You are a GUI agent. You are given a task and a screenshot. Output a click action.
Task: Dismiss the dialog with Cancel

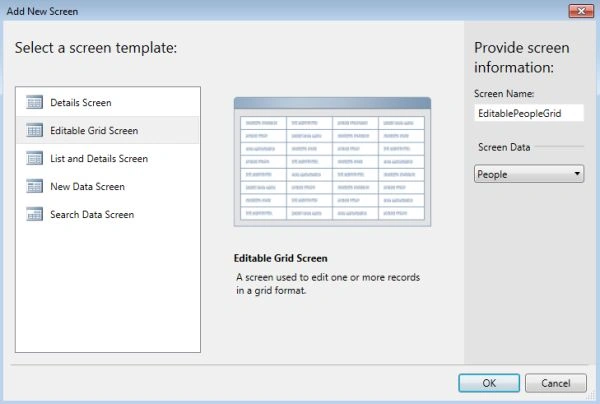tap(556, 383)
